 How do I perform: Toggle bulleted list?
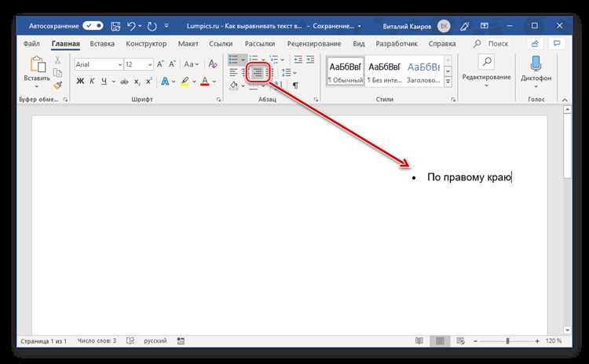coord(233,60)
